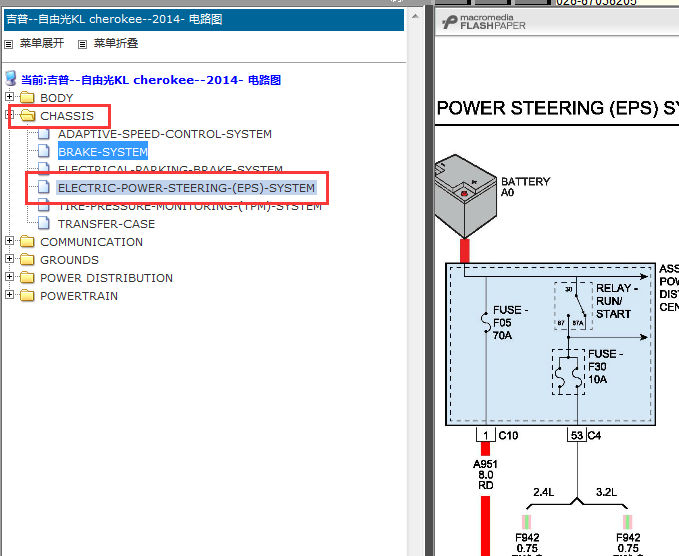Click the open CHASSIS folder icon

pos(27,115)
